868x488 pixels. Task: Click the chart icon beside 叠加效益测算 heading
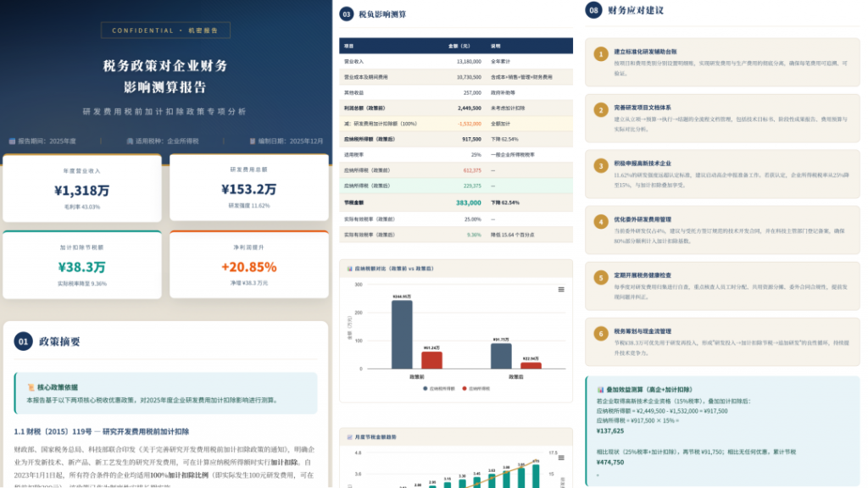[600, 390]
